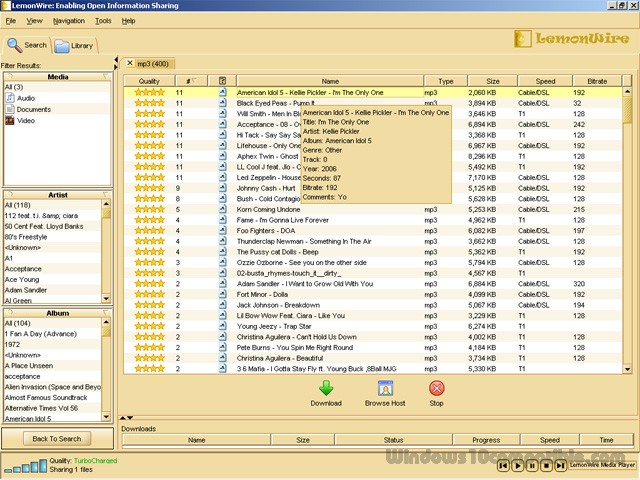
Task: Click file icon for Korn Coming Undone row
Action: [x=222, y=209]
